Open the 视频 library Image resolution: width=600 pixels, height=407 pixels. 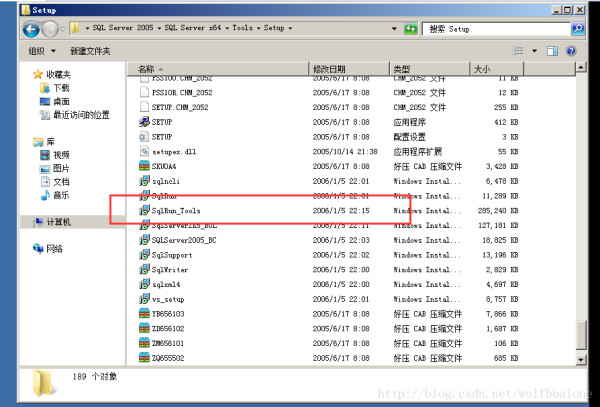pos(61,155)
